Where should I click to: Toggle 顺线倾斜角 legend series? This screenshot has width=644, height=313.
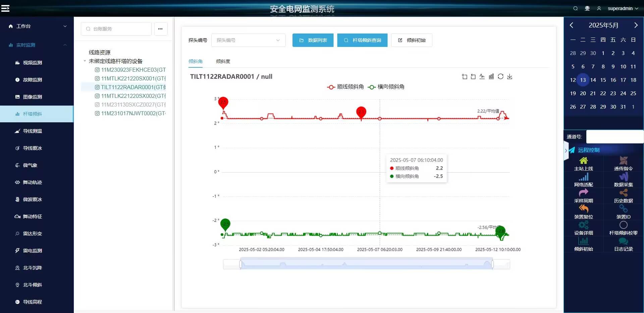[345, 87]
